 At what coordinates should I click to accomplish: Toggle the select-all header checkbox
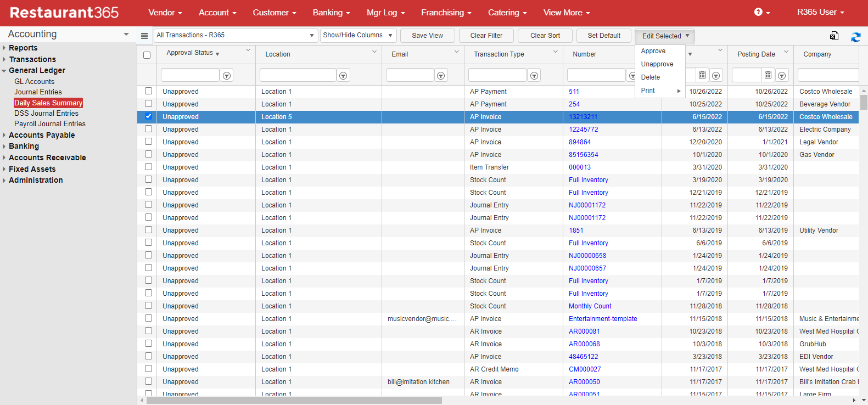click(x=147, y=55)
